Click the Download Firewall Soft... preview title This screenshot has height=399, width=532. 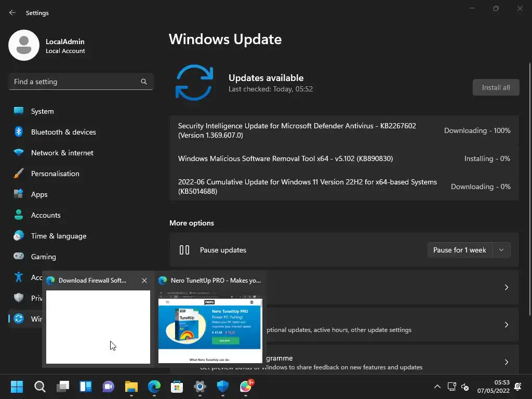[x=92, y=281]
